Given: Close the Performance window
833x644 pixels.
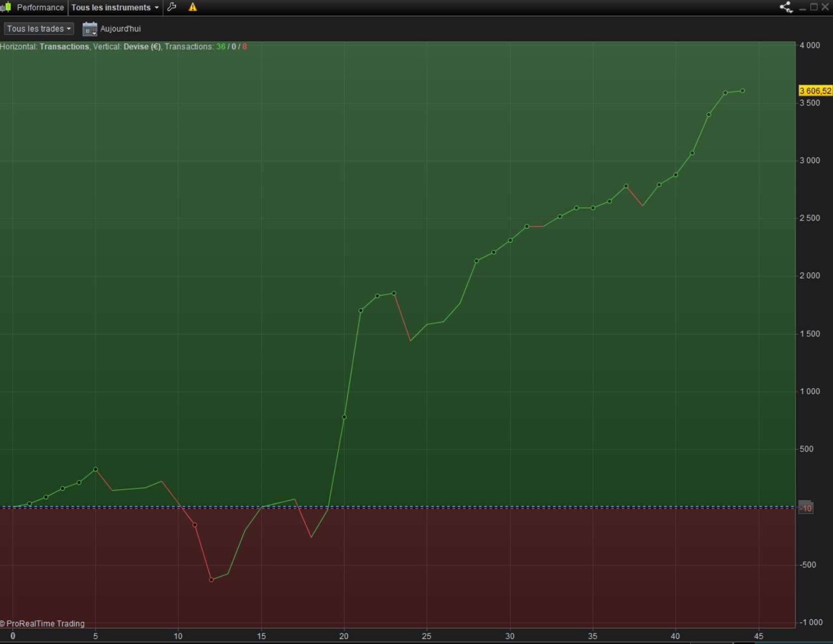Looking at the screenshot, I should click(x=825, y=7).
